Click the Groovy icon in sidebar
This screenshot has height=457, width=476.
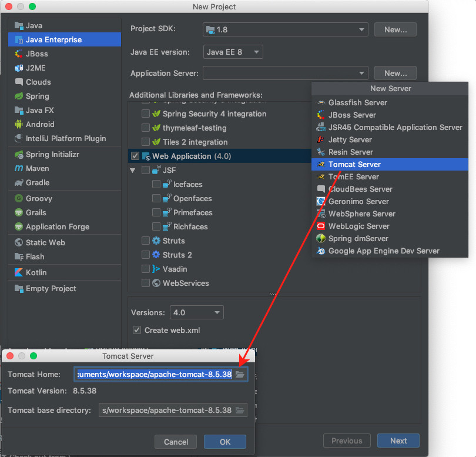click(x=19, y=199)
